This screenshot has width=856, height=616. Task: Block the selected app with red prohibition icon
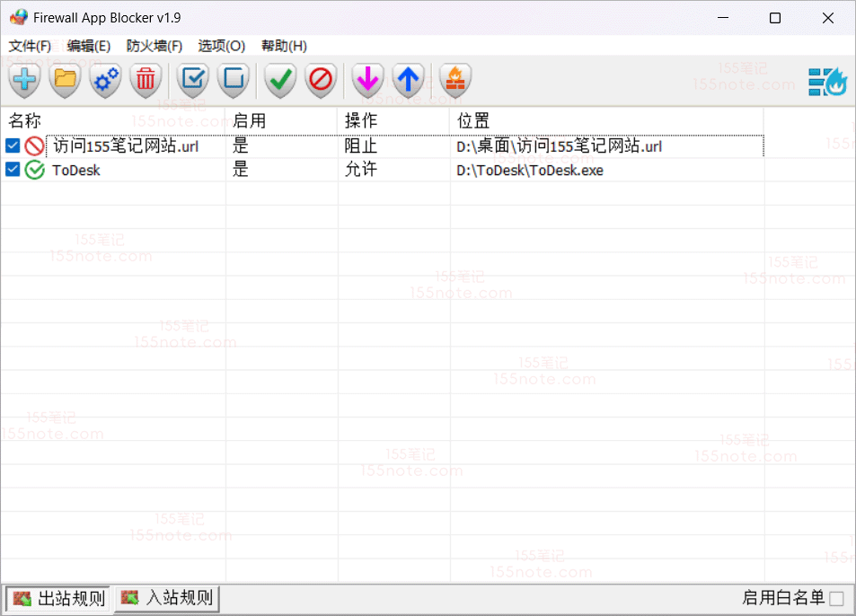coord(321,80)
